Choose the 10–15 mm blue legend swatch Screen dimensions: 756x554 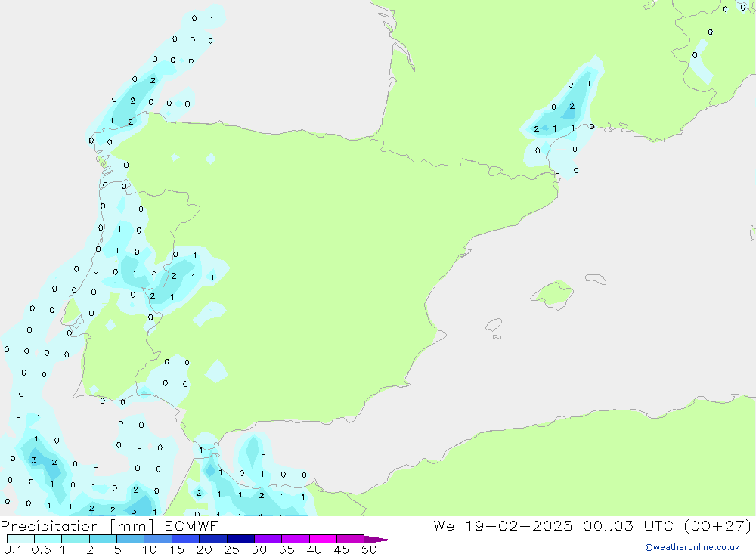tap(158, 539)
